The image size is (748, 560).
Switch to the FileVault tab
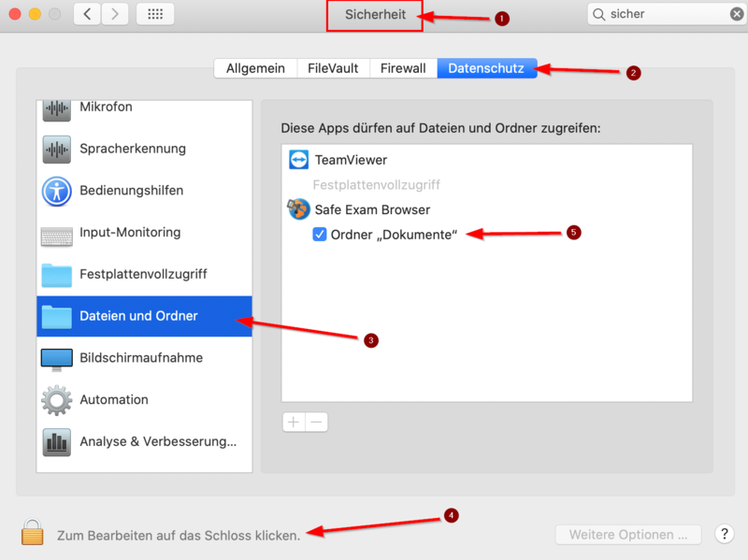(333, 67)
